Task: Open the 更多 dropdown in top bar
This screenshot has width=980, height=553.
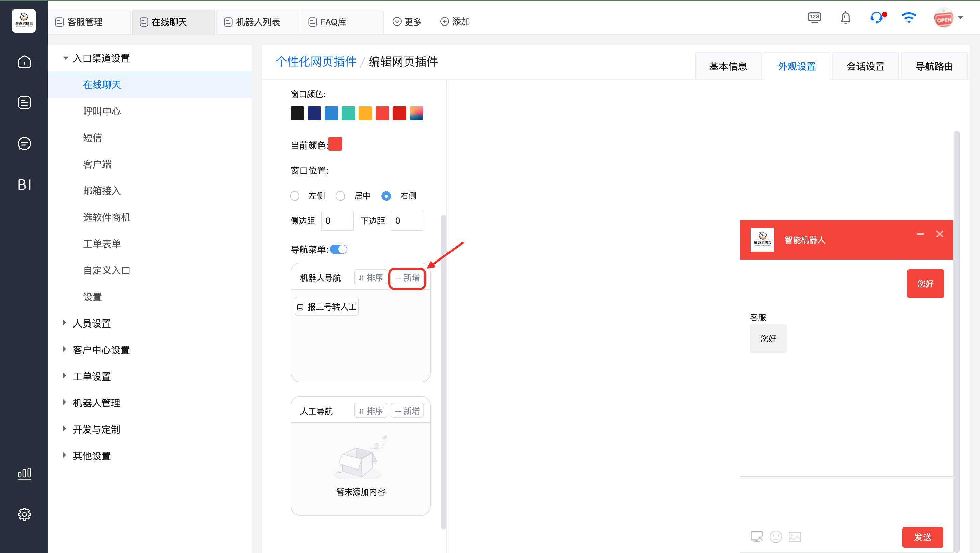Action: click(x=407, y=22)
